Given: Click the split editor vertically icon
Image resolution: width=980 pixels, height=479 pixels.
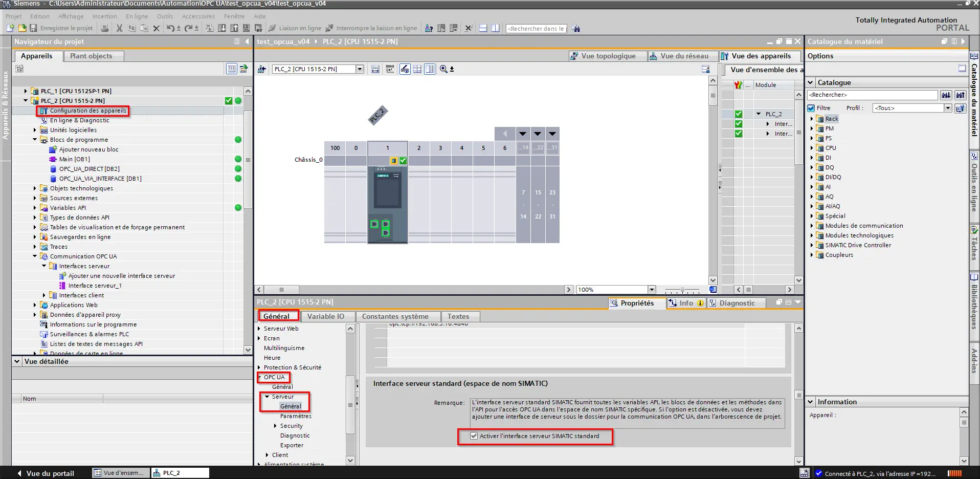Looking at the screenshot, I should pyautogui.click(x=495, y=28).
